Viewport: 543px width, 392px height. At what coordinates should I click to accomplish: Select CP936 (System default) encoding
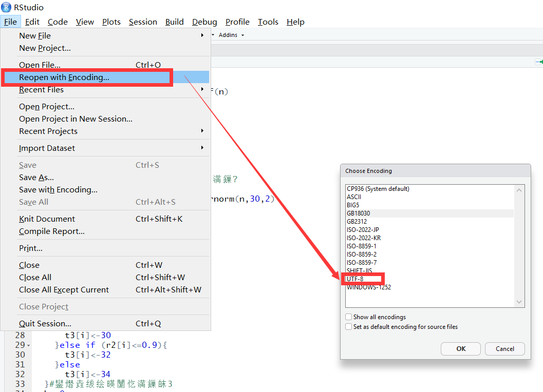click(x=429, y=189)
